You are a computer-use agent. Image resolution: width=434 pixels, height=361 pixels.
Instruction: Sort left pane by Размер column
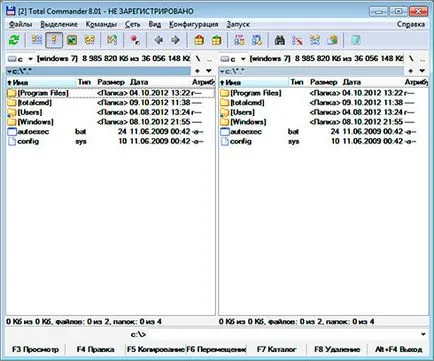point(111,82)
